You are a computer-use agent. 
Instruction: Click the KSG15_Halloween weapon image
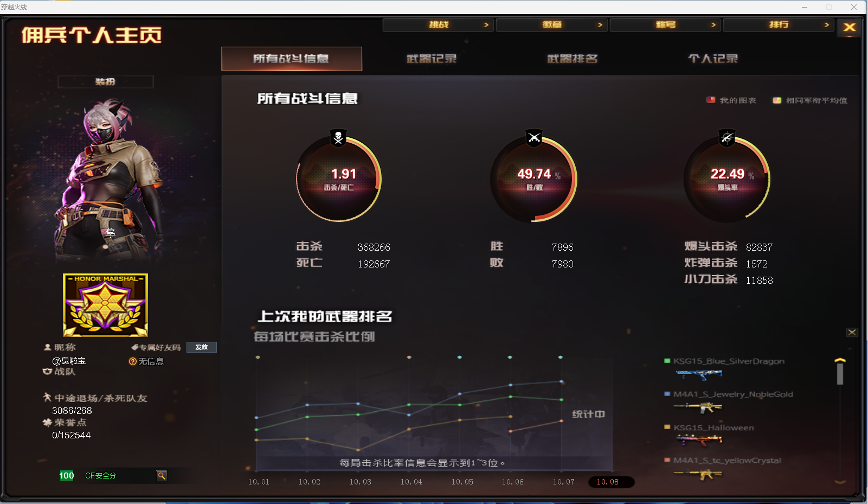[x=699, y=440]
